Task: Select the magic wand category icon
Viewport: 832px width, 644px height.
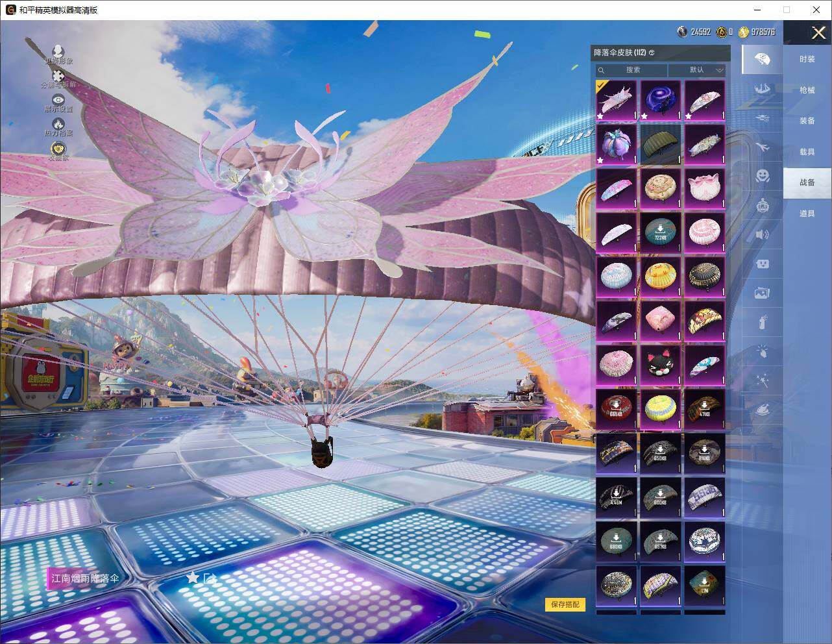Action: (x=762, y=380)
